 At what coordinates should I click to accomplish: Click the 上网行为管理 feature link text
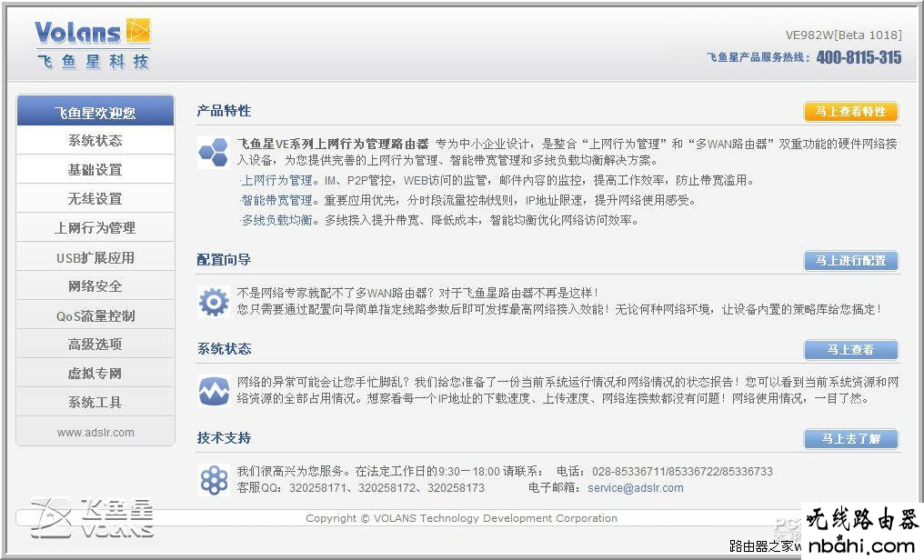[276, 180]
